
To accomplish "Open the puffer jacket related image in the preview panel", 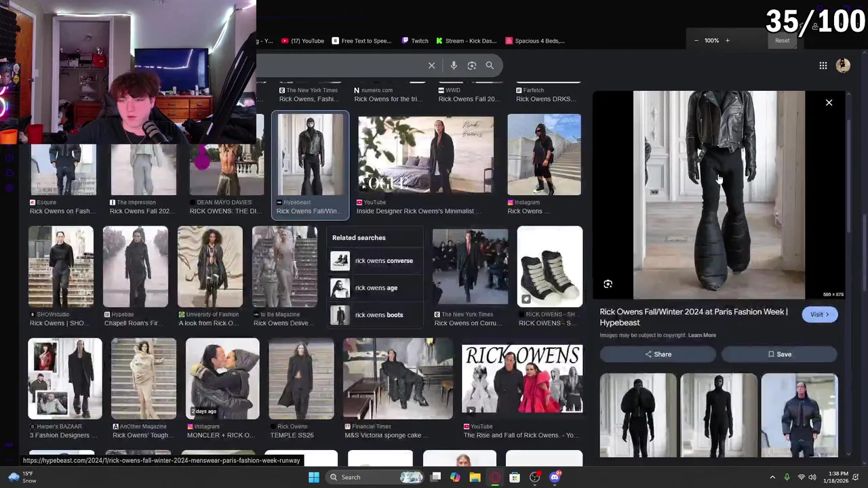I will pos(800,415).
